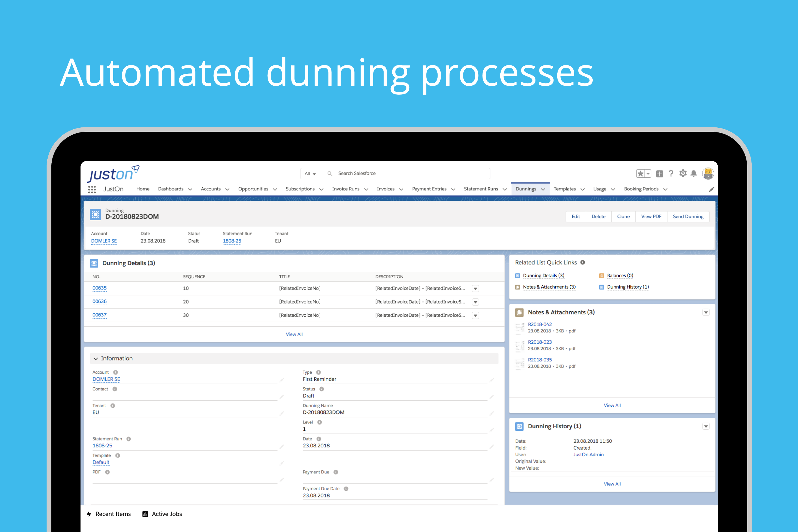798x532 pixels.
Task: Click the Delete button
Action: 598,217
